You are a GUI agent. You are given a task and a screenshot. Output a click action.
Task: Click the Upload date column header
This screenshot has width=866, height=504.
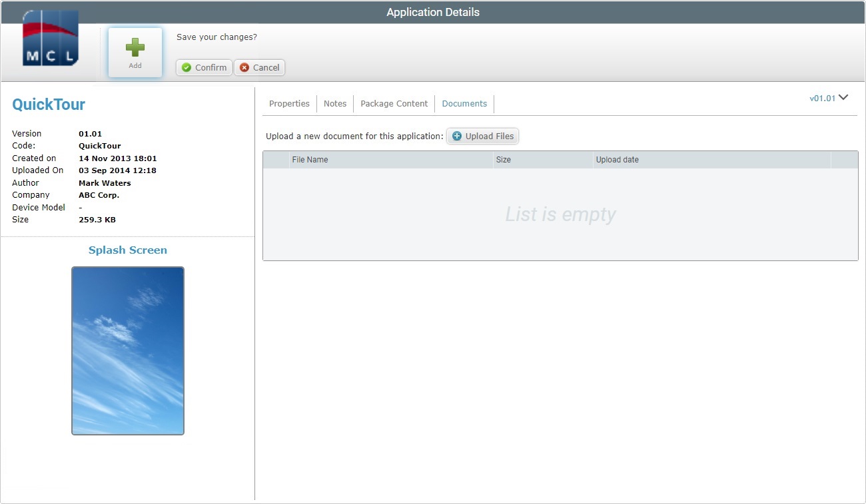pyautogui.click(x=617, y=159)
